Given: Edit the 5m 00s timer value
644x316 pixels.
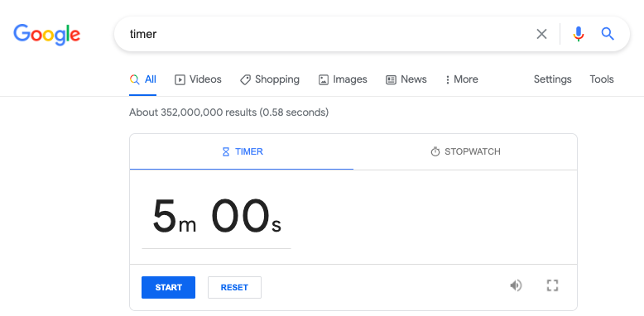Looking at the screenshot, I should click(x=216, y=217).
